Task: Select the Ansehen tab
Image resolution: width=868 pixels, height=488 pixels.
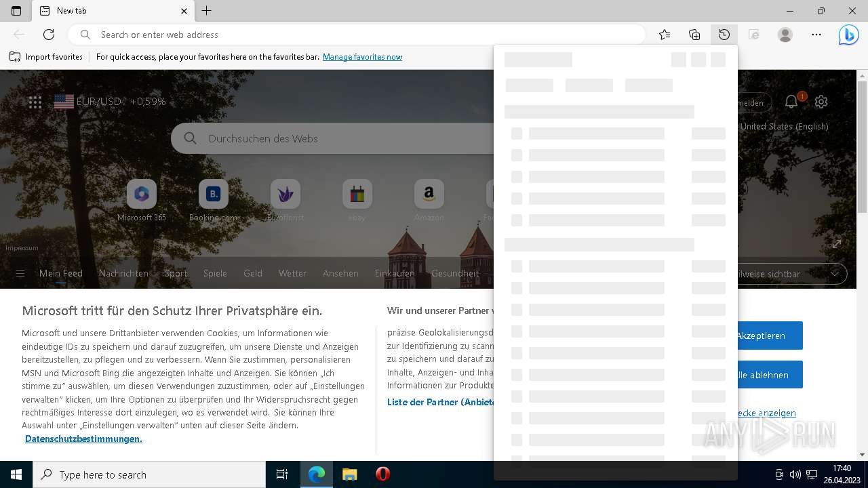Action: click(x=340, y=274)
